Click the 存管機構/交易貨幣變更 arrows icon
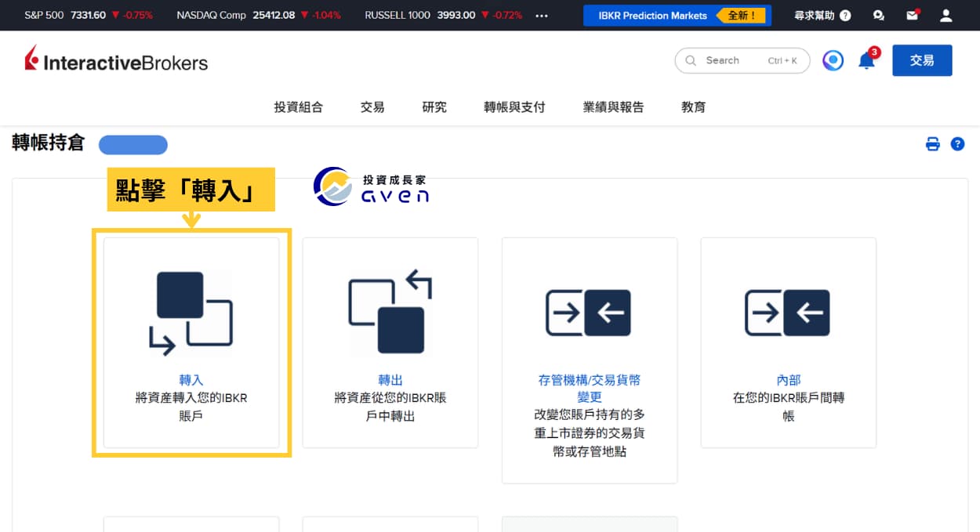Screen dimensions: 980x532 pos(589,313)
